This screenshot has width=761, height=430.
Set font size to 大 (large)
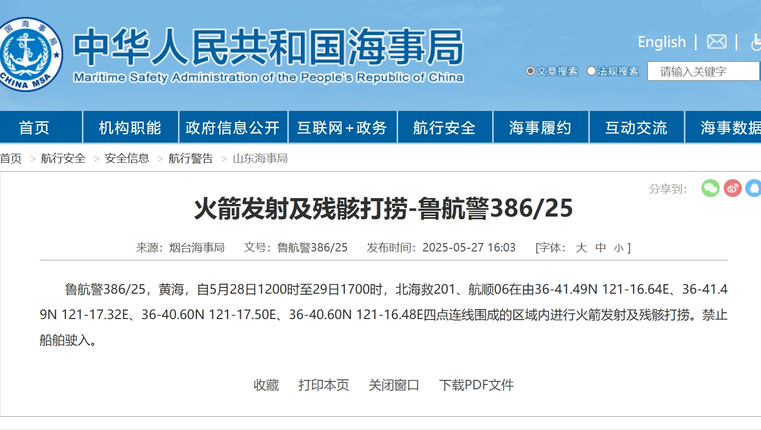coord(581,248)
